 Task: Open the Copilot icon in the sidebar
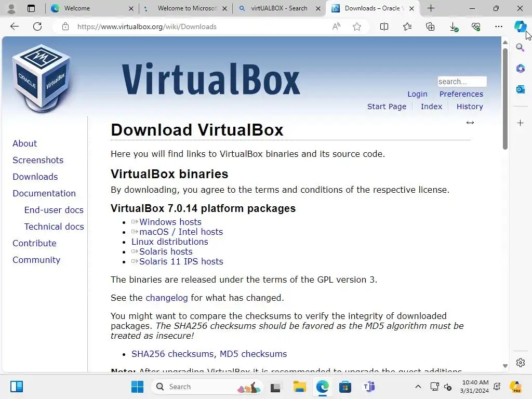pyautogui.click(x=520, y=26)
